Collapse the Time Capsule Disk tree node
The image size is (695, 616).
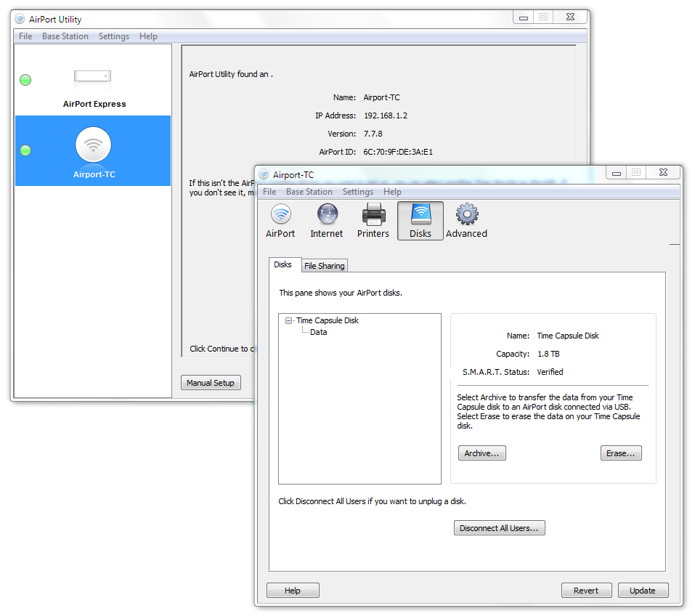point(288,320)
